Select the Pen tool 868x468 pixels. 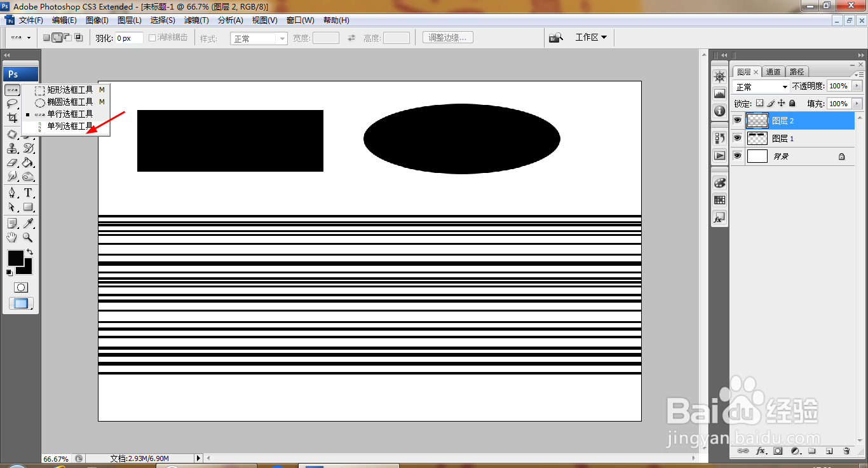click(x=12, y=193)
